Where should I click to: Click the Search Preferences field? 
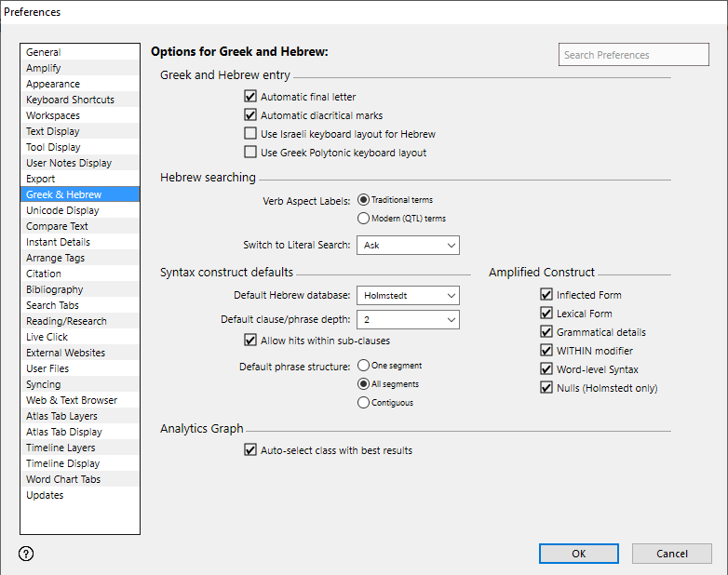pos(633,55)
